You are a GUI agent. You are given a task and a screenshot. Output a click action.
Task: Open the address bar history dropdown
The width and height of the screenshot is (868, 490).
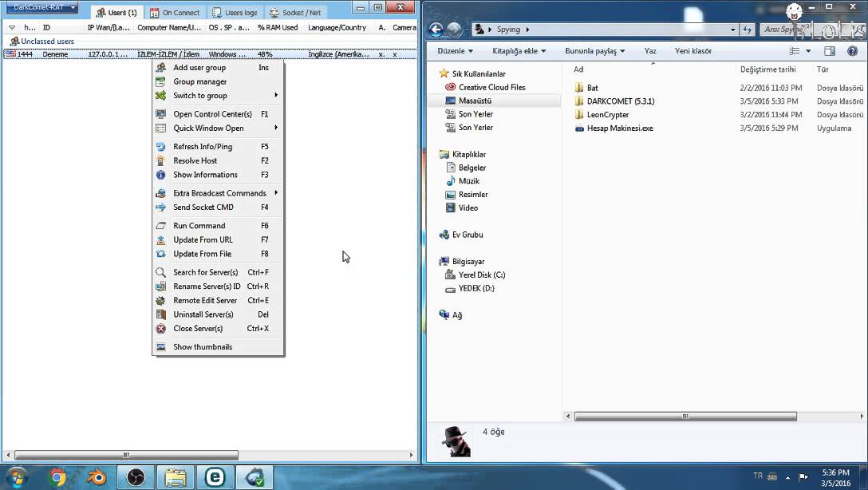[732, 30]
